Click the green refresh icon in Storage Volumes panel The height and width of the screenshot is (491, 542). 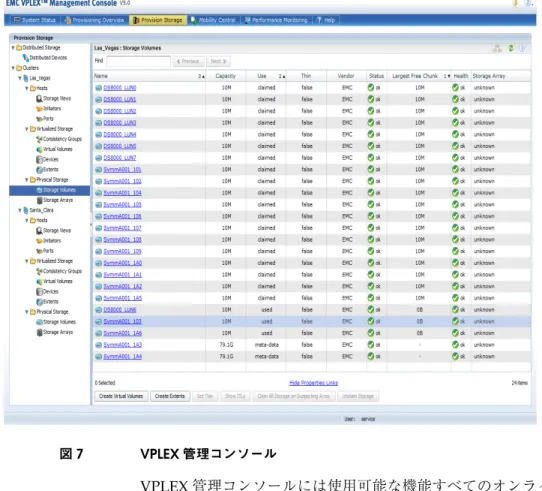pyautogui.click(x=511, y=48)
